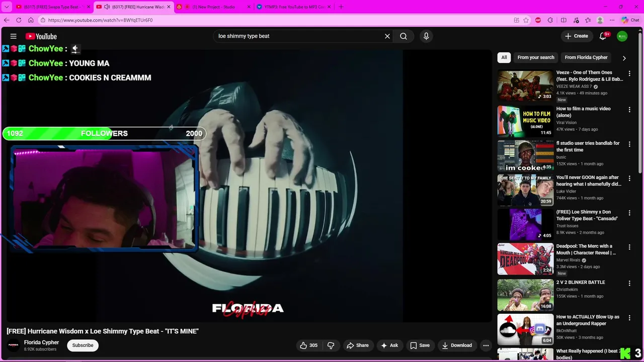
Task: Open the browser profile avatar
Action: (600, 20)
